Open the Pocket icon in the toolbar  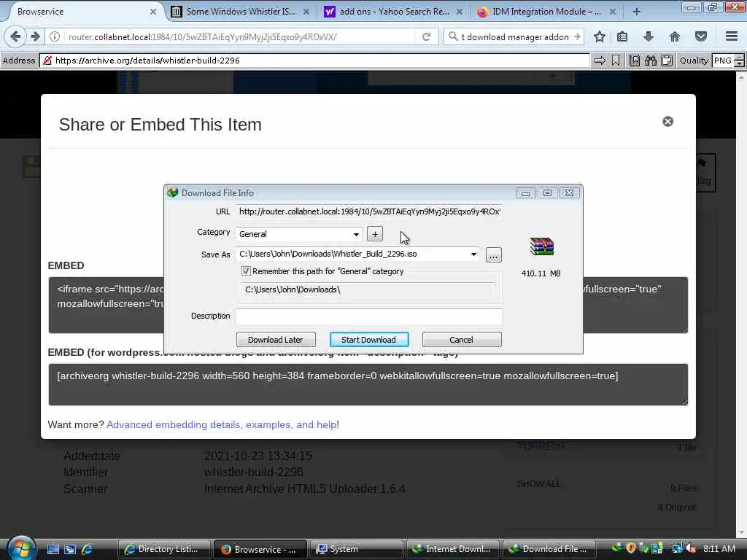(701, 36)
